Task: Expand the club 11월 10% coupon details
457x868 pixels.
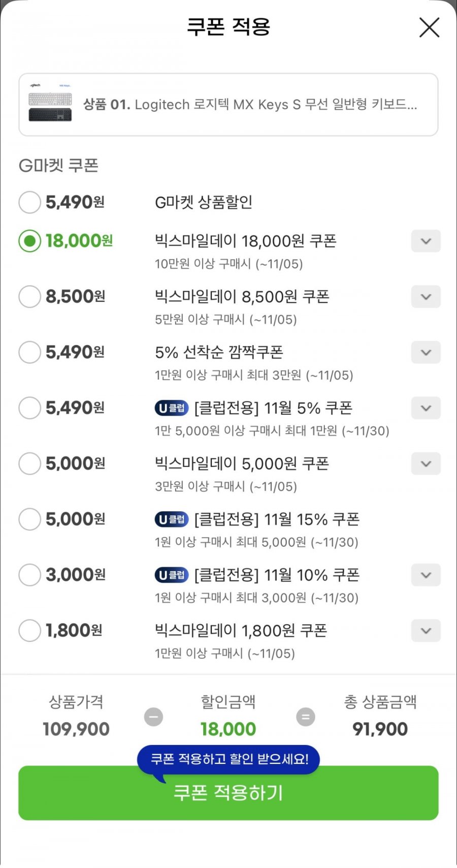Action: 426,575
